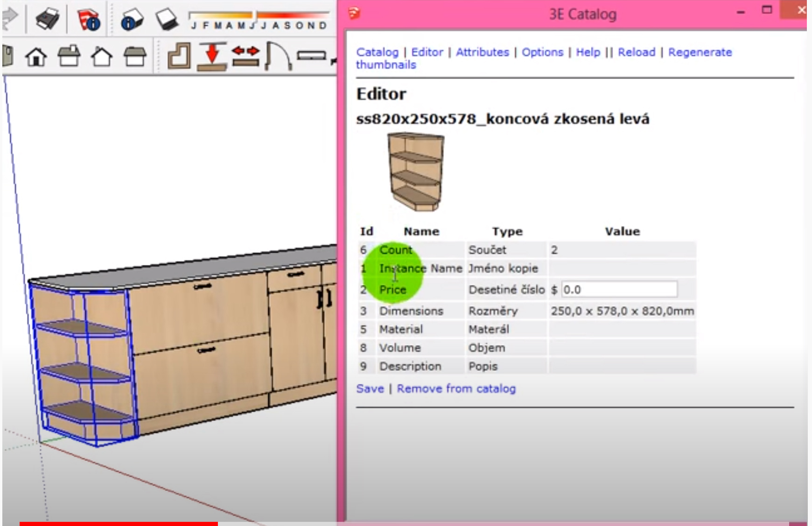
Task: Click Reload in the catalog navigation
Action: 637,52
